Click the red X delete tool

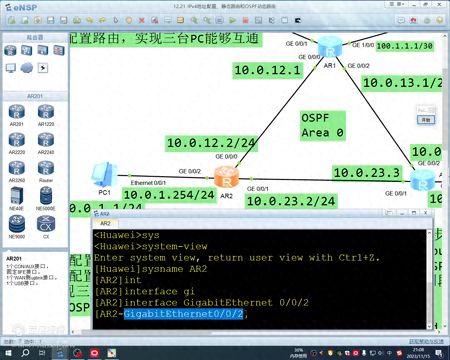(142, 20)
